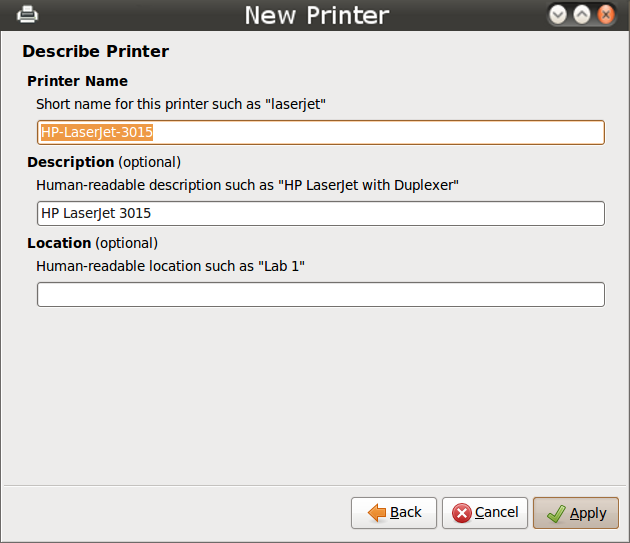The width and height of the screenshot is (630, 543).
Task: Maximize the New Printer window
Action: click(x=582, y=15)
